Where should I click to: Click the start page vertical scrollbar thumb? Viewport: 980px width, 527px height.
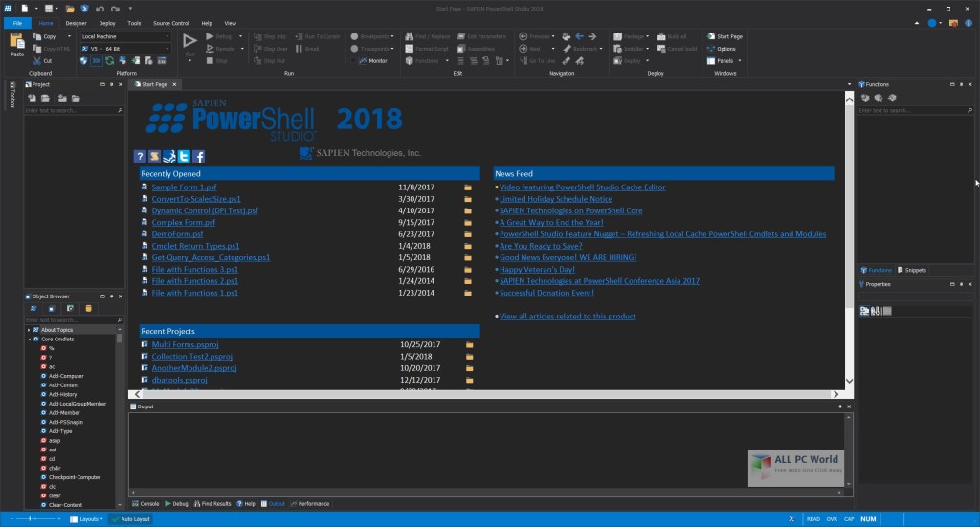click(x=849, y=206)
